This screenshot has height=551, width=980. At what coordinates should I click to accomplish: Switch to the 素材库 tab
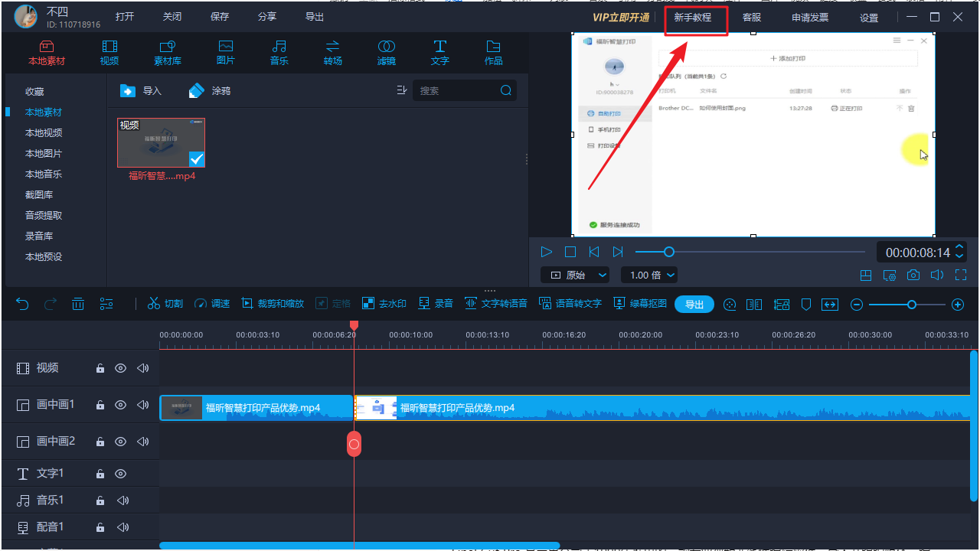[x=167, y=53]
